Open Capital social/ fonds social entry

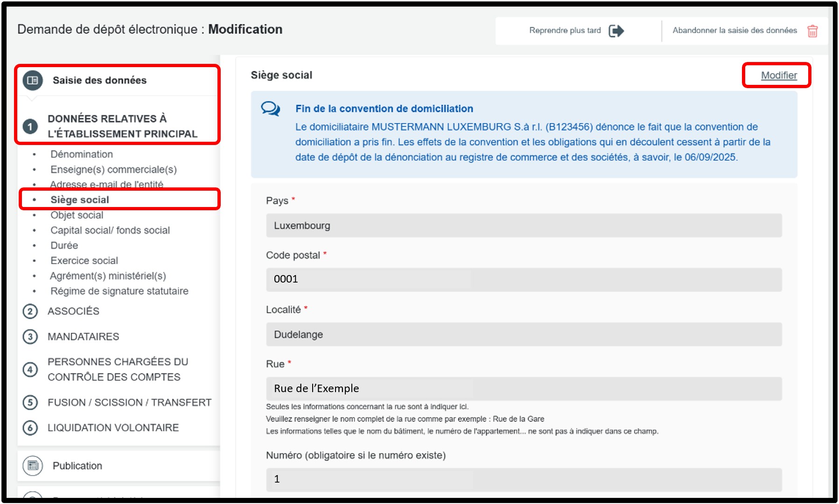pyautogui.click(x=110, y=230)
